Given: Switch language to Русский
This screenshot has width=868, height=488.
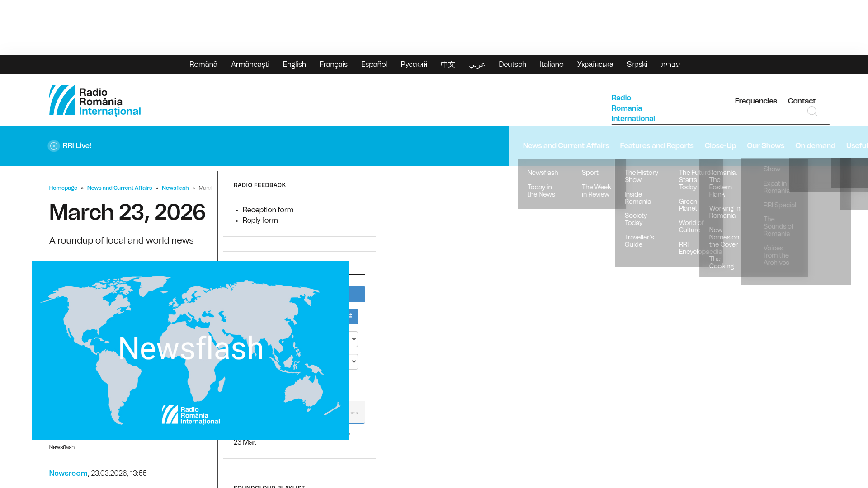Looking at the screenshot, I should coord(414,64).
